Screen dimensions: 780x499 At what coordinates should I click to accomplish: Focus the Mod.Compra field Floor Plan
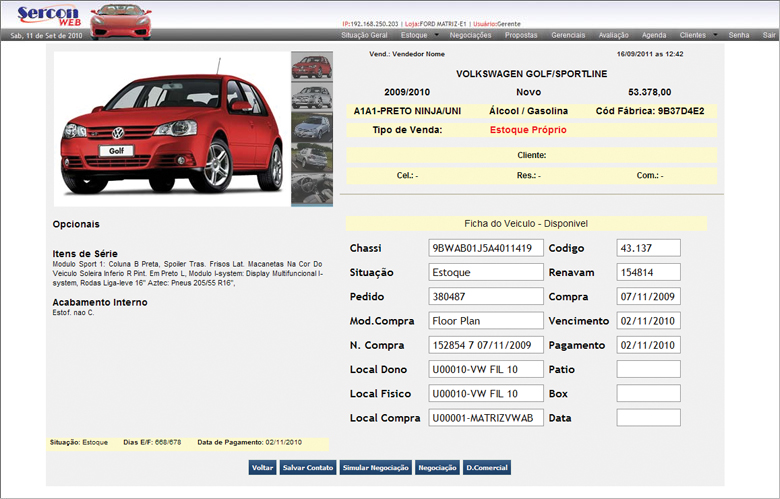[x=486, y=321]
